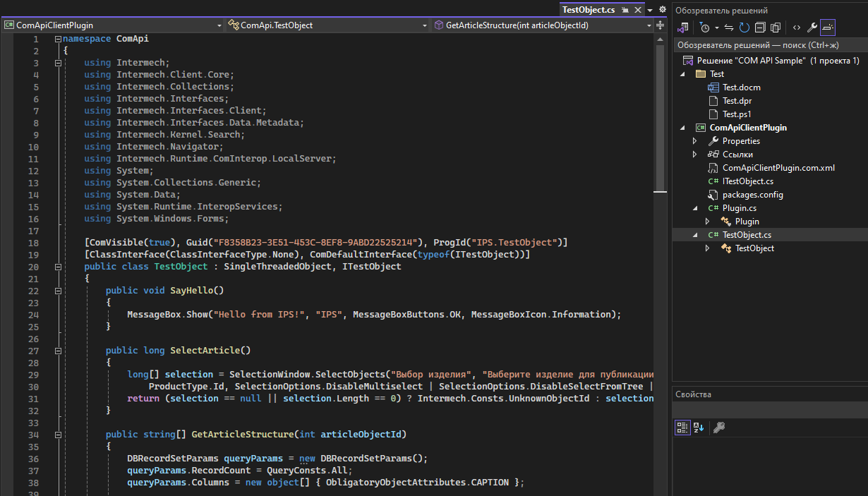Toggle the Preview Selected Items button
Screen dimensions: 868x496
[x=828, y=28]
